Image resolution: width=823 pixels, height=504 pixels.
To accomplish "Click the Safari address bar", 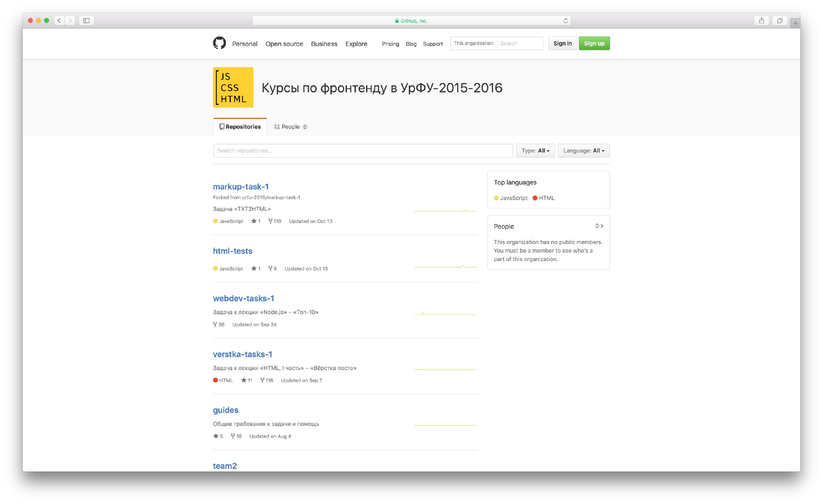I will (411, 21).
